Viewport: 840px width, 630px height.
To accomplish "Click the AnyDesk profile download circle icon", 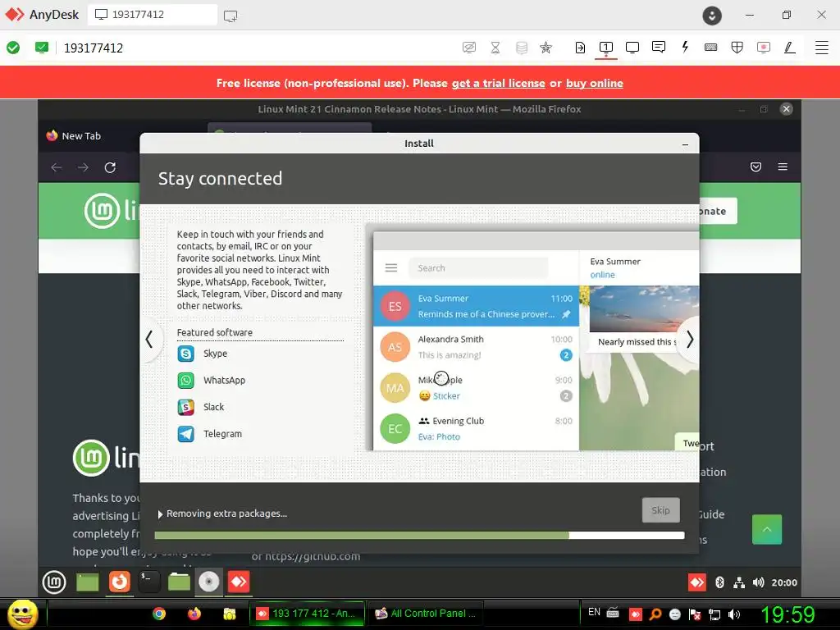I will click(x=712, y=16).
